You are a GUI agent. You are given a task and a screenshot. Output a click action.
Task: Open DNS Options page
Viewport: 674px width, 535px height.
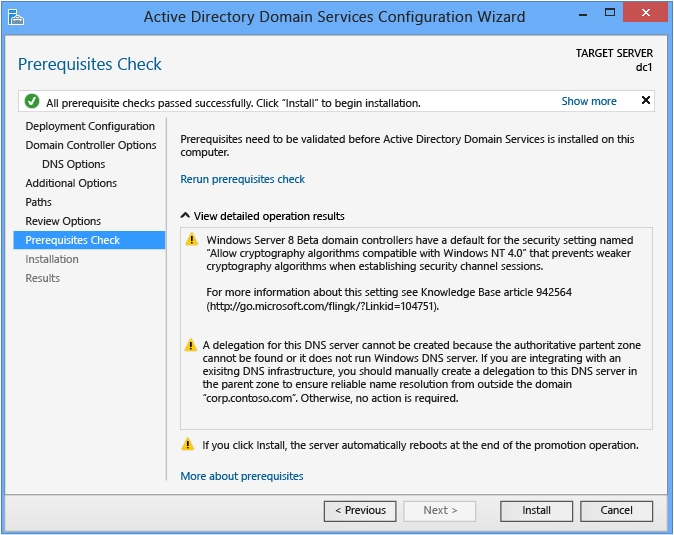click(x=74, y=164)
